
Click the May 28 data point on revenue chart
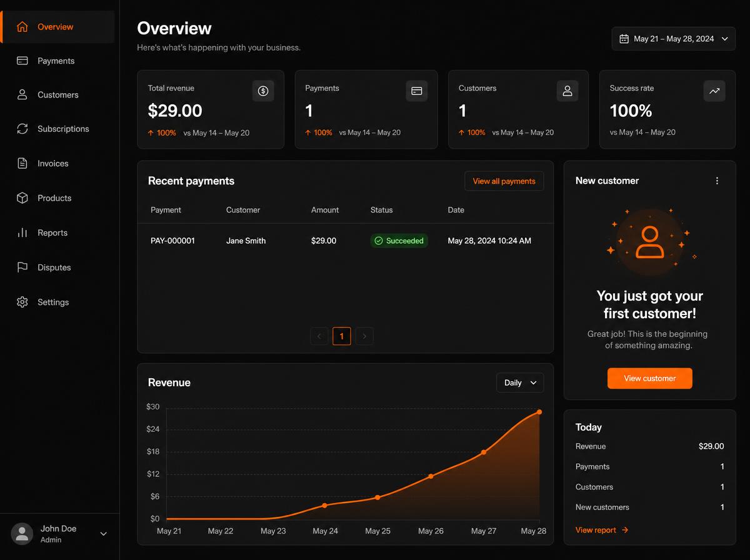click(x=539, y=412)
